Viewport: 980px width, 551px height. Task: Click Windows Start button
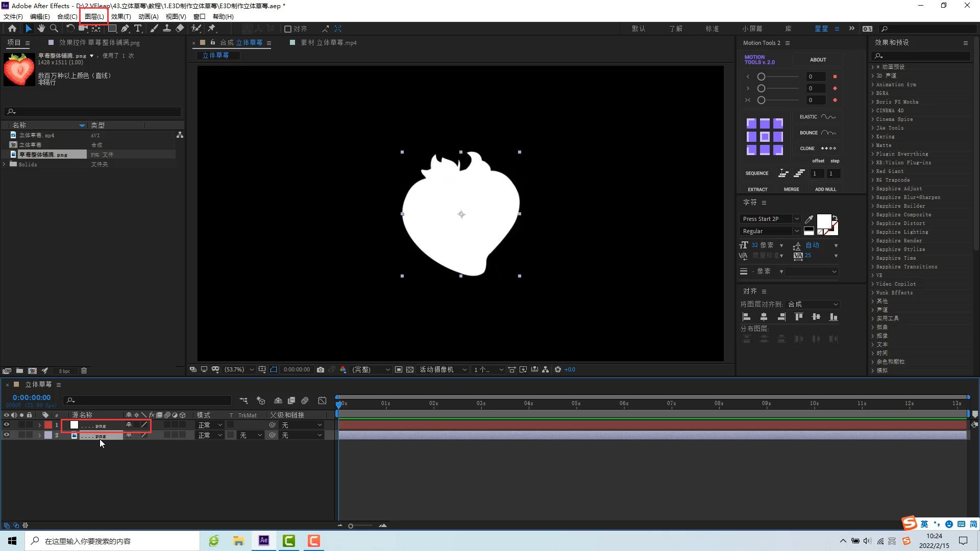point(12,541)
